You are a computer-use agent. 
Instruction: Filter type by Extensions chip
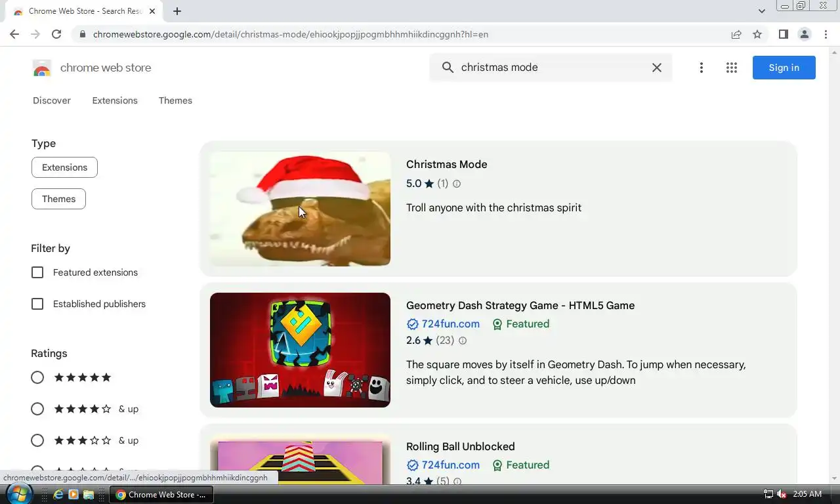click(x=64, y=167)
